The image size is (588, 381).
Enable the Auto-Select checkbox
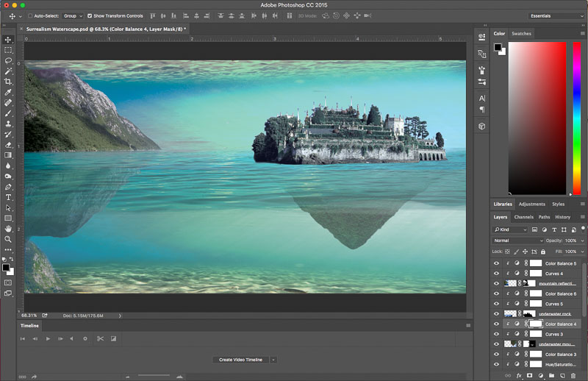point(30,15)
